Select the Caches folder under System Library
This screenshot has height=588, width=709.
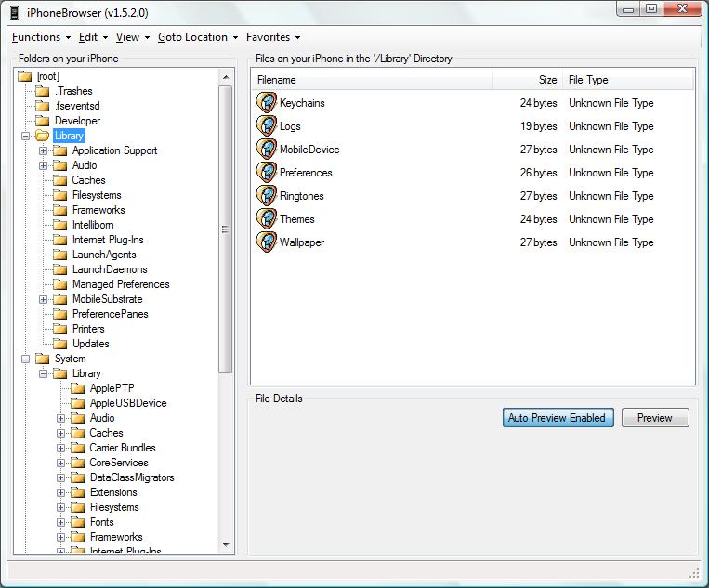[x=106, y=433]
